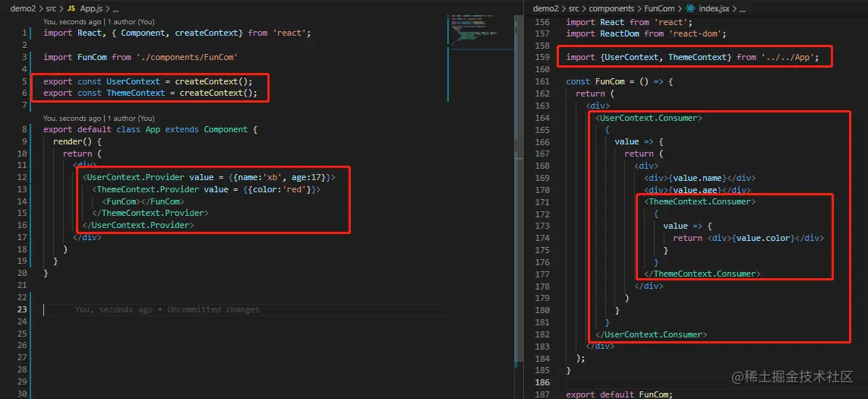Viewport: 868px width, 399px height.
Task: Click the closing </UserContext.Provider> tag
Action: coord(138,225)
